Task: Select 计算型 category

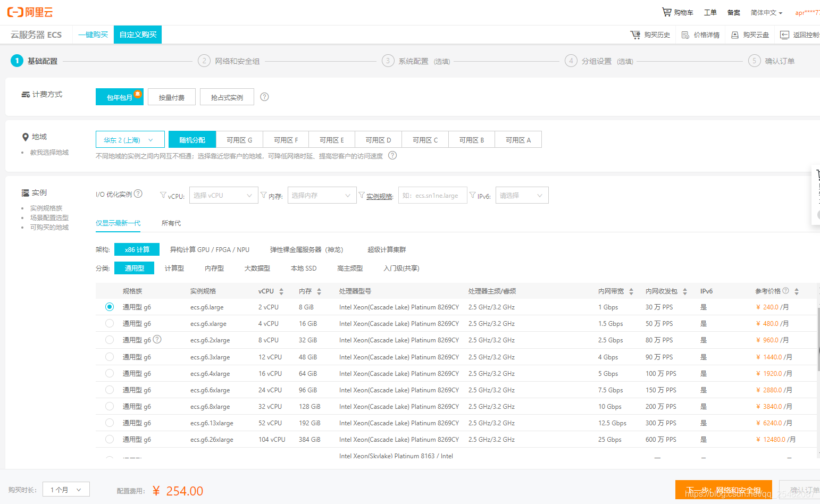Action: point(174,268)
